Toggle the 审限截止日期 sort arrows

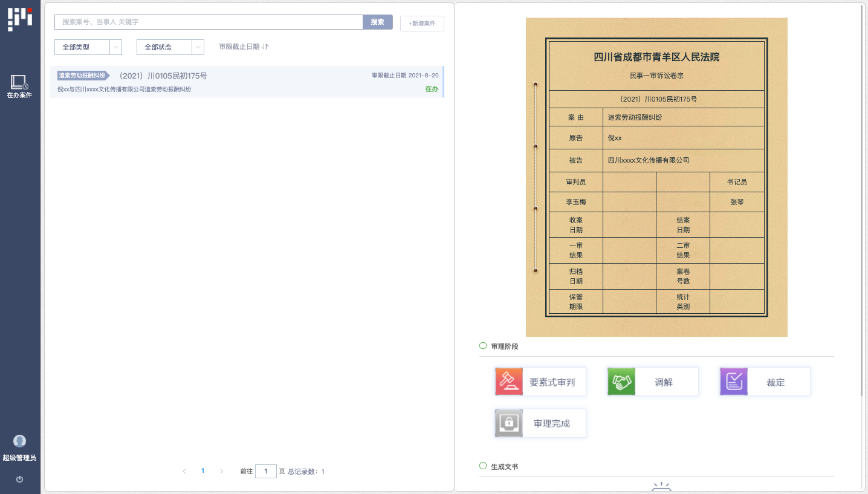265,47
